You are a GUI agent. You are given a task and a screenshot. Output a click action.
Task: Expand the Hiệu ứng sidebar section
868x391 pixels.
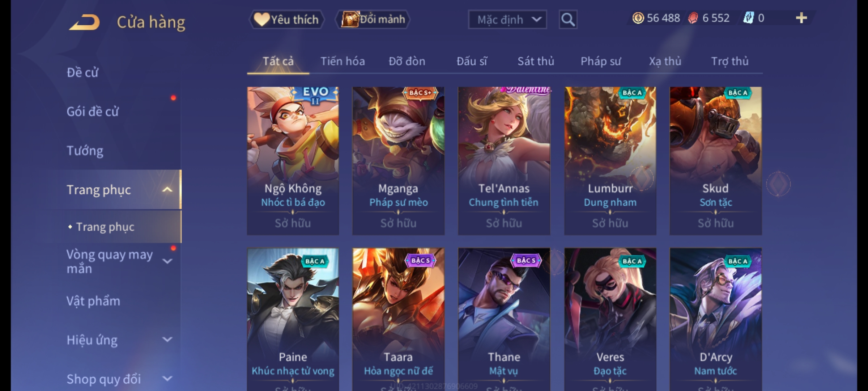[167, 340]
